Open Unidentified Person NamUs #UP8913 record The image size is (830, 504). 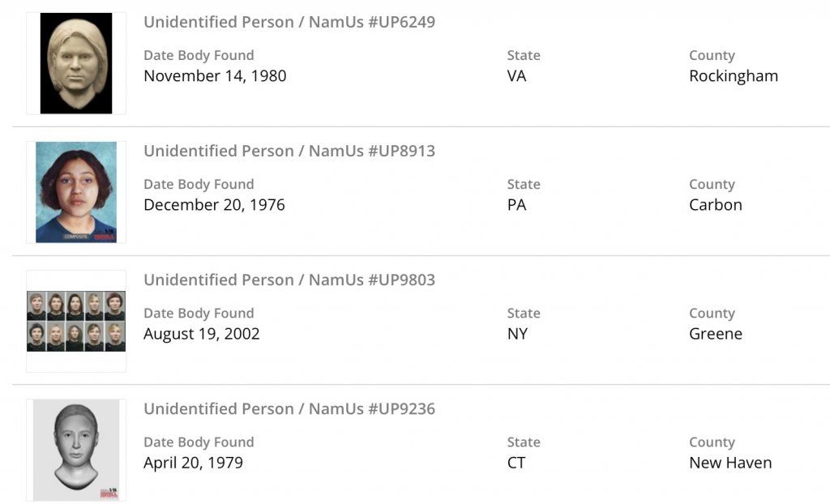289,151
